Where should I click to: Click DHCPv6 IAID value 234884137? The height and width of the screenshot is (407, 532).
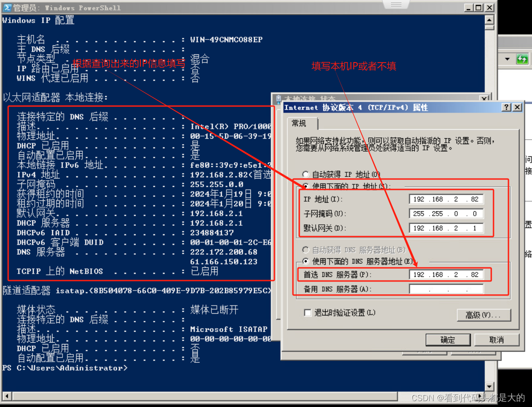(x=212, y=233)
